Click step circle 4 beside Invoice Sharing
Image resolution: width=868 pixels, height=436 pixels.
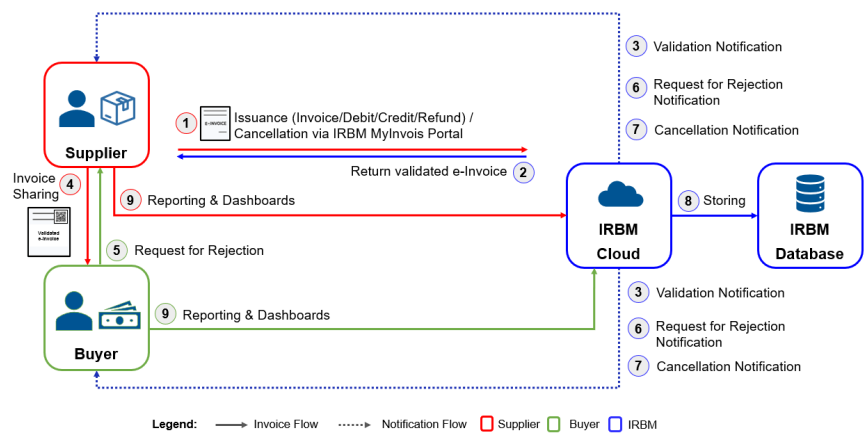click(70, 184)
